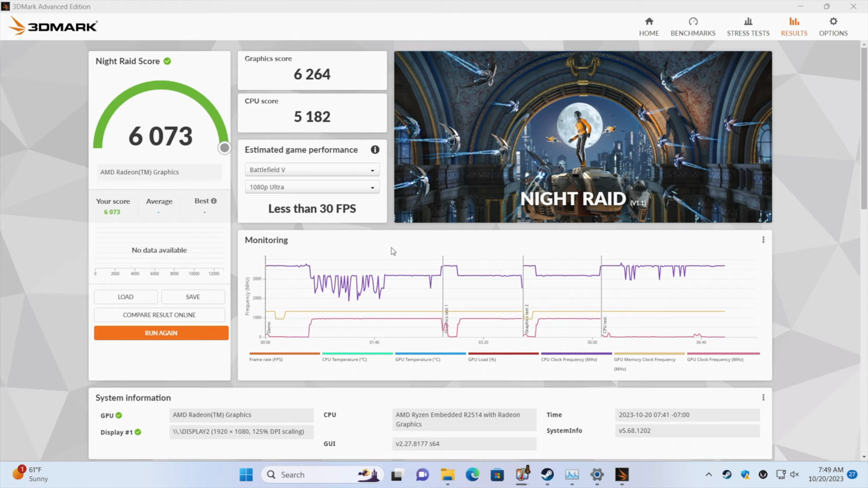Toggle Frame rate (FPS) legend series
The width and height of the screenshot is (868, 488).
[284, 357]
